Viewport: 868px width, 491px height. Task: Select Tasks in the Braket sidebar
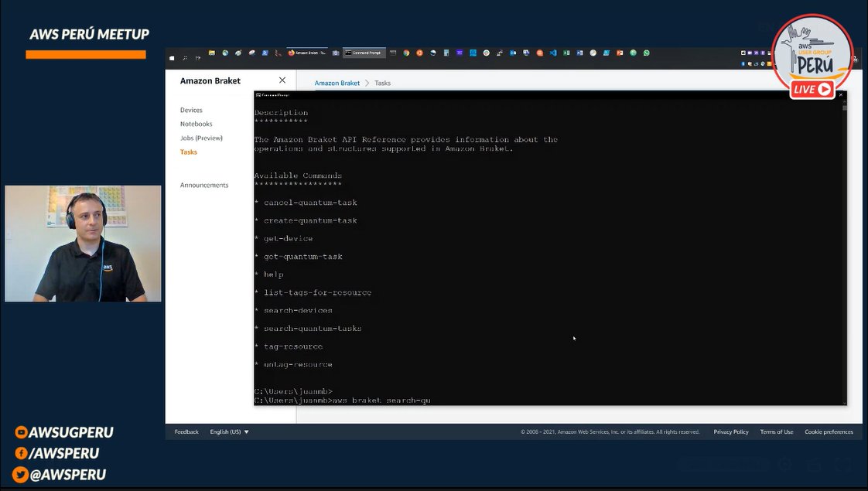188,152
